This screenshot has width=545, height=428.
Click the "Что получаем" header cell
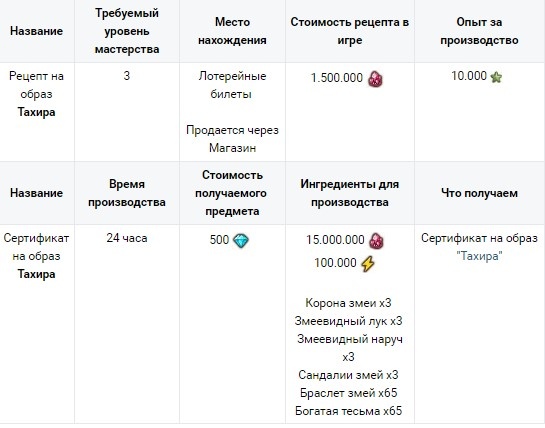[x=479, y=193]
